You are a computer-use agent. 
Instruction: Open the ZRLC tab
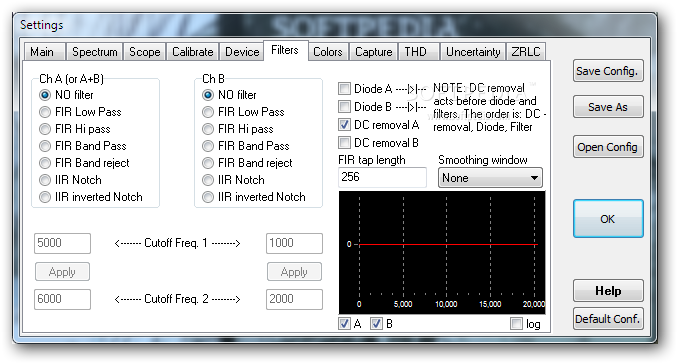tap(526, 52)
